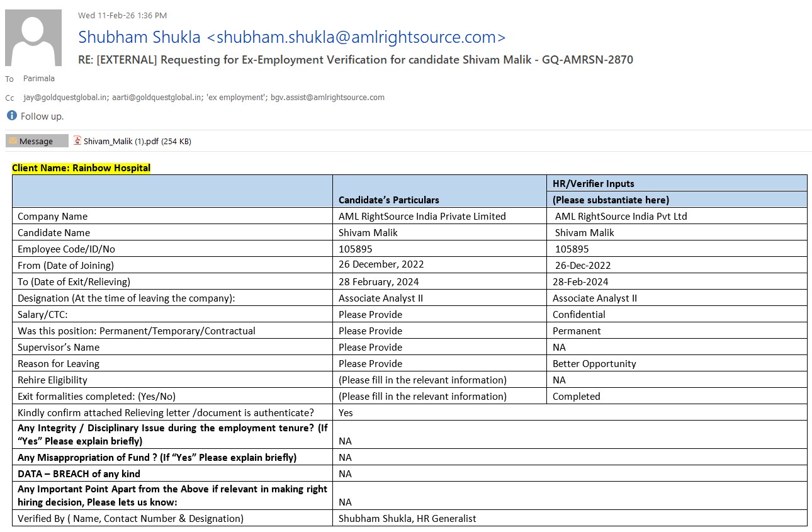This screenshot has height=532, width=812.
Task: Click "Shivam Malik" in Candidate's Particulars column
Action: 368,232
